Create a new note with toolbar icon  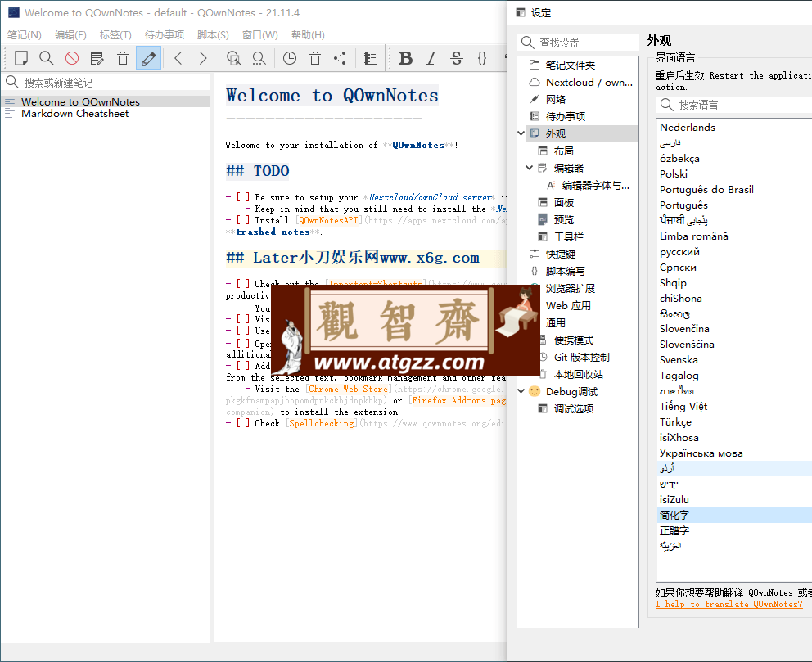(21, 58)
